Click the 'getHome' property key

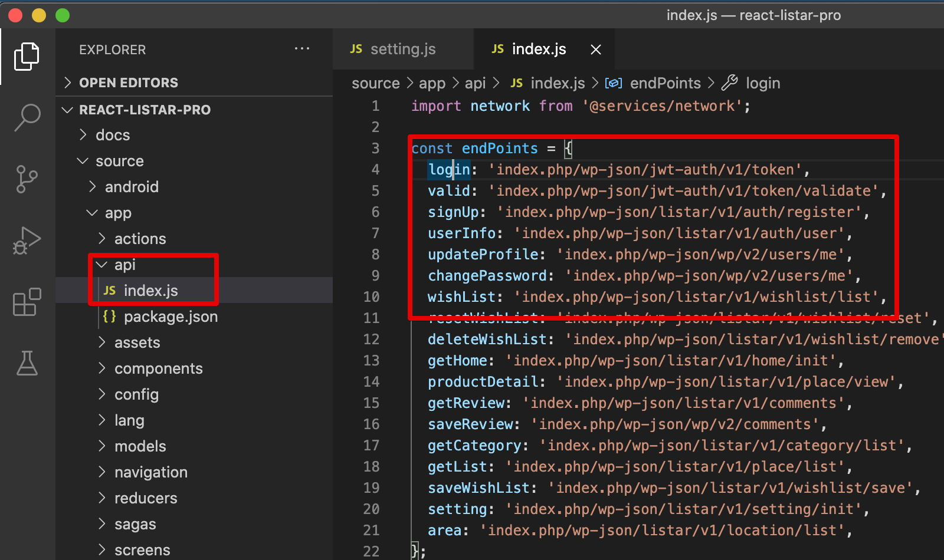(458, 361)
